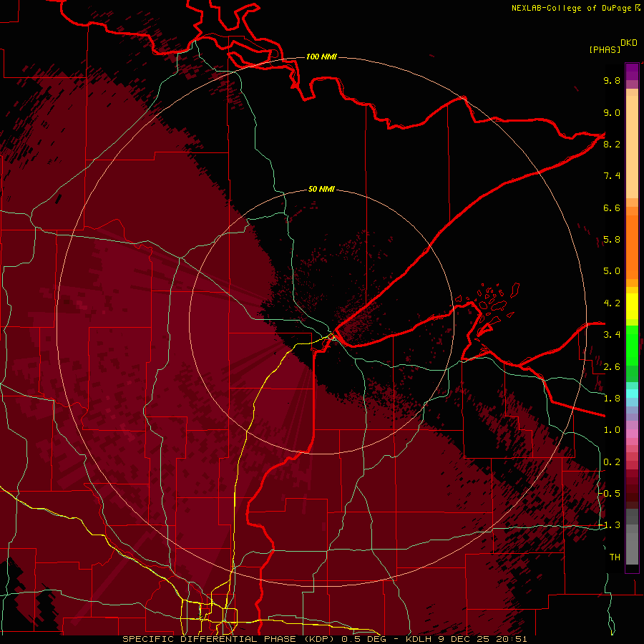Click the 100 NMI range ring label
The height and width of the screenshot is (644, 644).
pos(321,57)
